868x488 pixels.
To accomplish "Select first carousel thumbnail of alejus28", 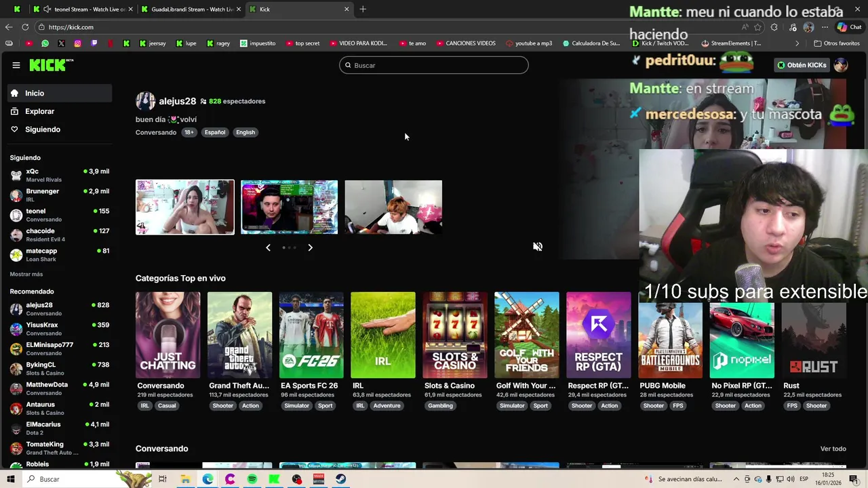I will point(185,207).
